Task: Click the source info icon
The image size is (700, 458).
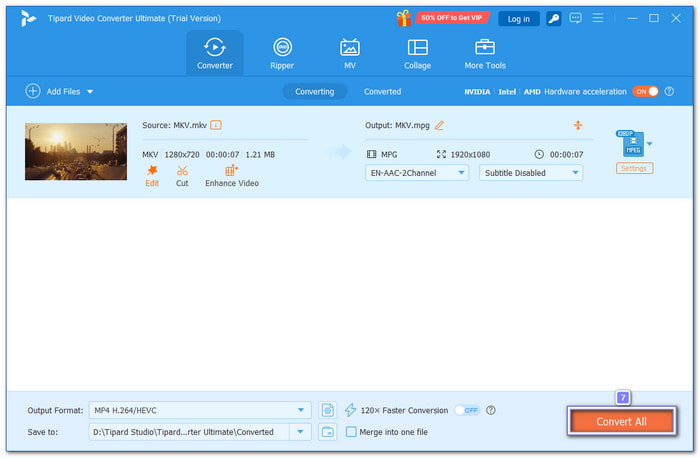Action: coord(216,125)
